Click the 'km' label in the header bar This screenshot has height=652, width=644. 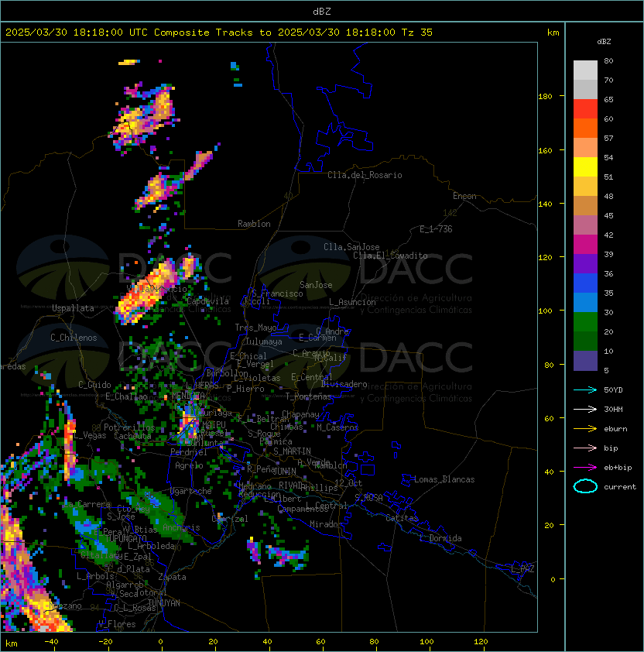[x=553, y=33]
